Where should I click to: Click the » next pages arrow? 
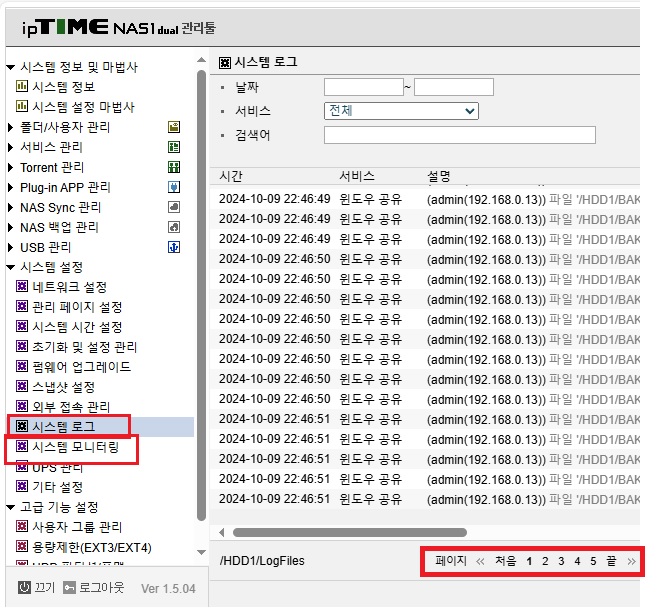pos(631,562)
